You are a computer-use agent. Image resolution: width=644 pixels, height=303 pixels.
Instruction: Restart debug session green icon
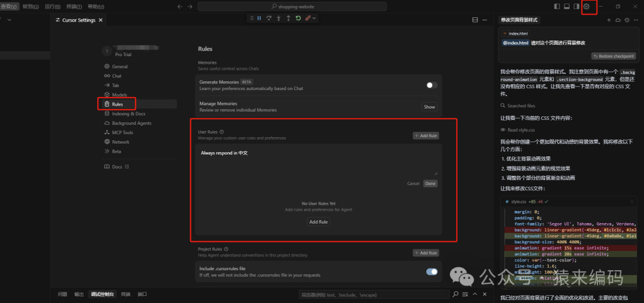[x=298, y=18]
